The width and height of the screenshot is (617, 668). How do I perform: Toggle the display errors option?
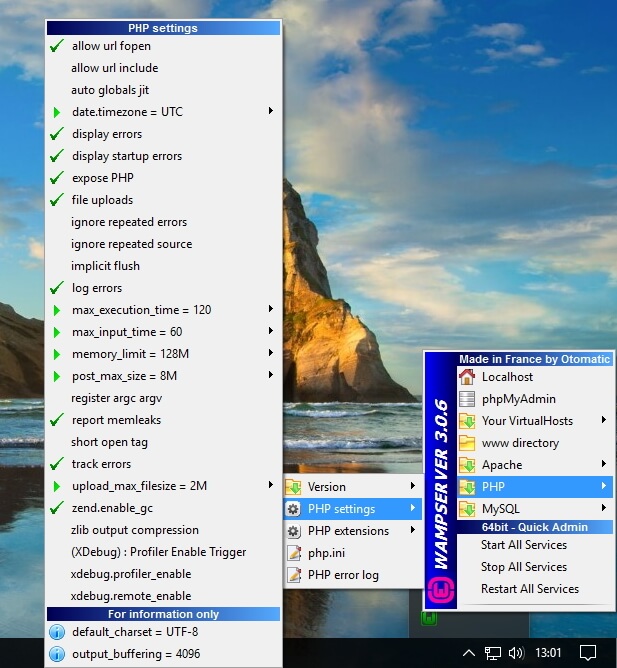[x=107, y=134]
